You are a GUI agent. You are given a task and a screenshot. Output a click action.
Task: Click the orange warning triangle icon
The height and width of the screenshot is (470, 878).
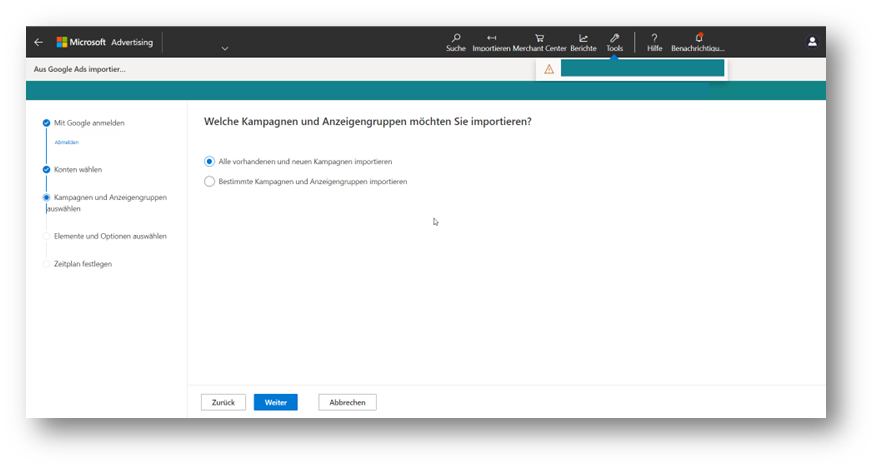tap(549, 69)
